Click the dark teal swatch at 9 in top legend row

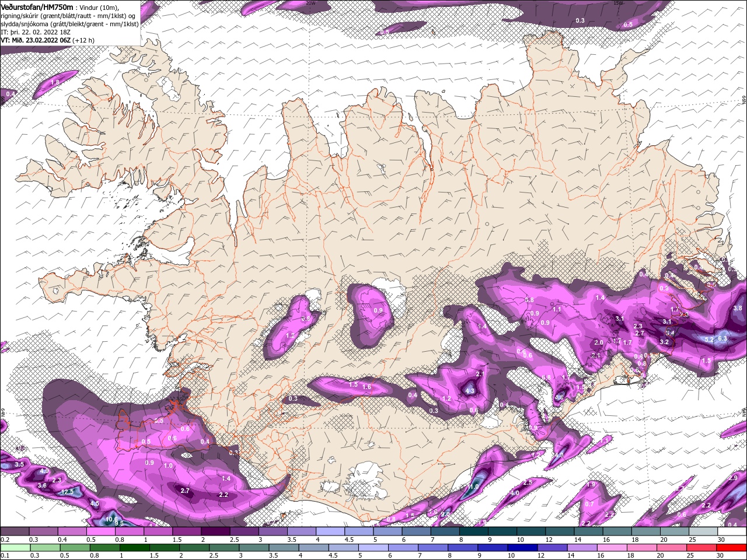[x=502, y=531]
